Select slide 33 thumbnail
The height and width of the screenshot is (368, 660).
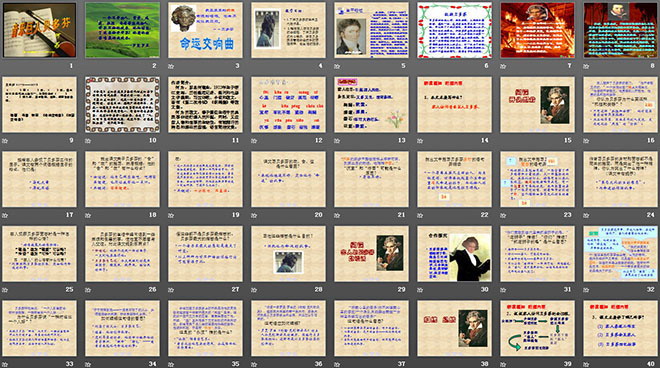(40, 328)
